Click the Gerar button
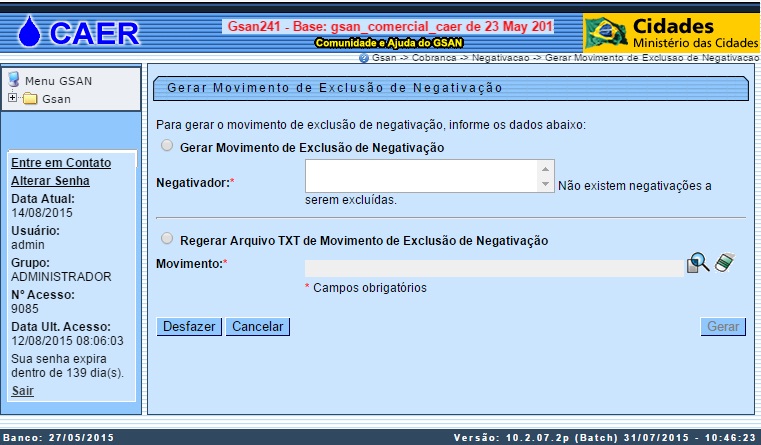Screen dimensions: 761x445 [723, 327]
